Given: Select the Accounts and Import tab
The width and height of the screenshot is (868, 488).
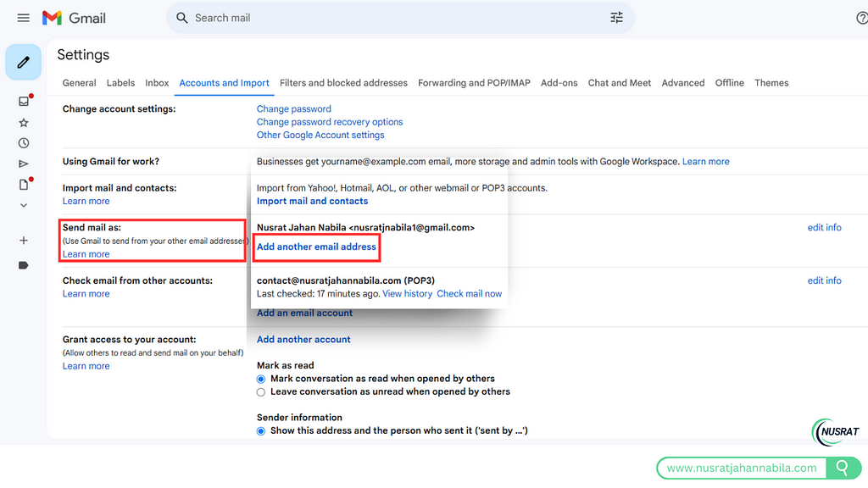Looking at the screenshot, I should (x=224, y=83).
